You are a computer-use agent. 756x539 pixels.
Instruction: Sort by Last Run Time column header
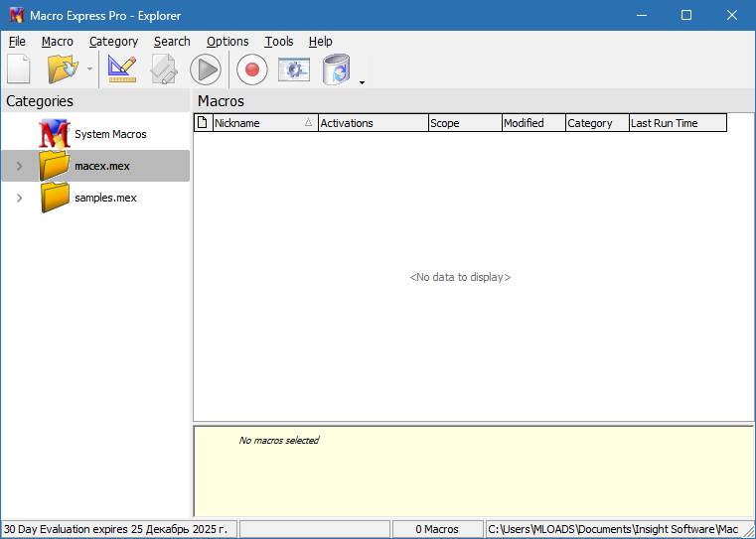[x=678, y=123]
